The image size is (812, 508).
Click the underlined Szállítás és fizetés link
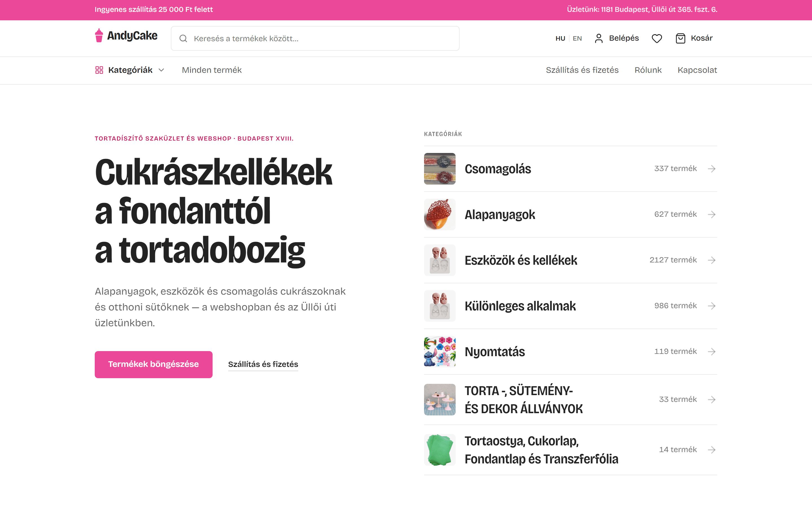pyautogui.click(x=263, y=364)
